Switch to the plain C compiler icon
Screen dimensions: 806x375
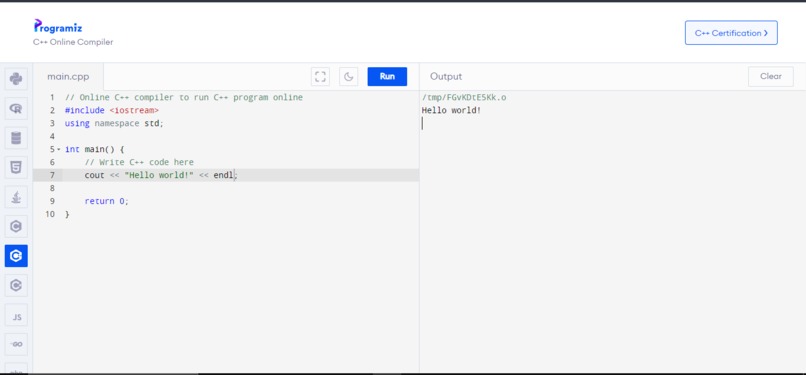coord(16,226)
